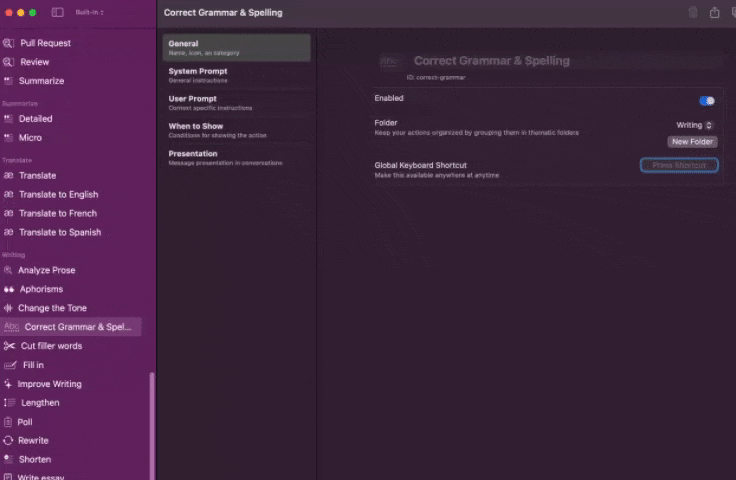Click the share icon in the title bar

(714, 13)
